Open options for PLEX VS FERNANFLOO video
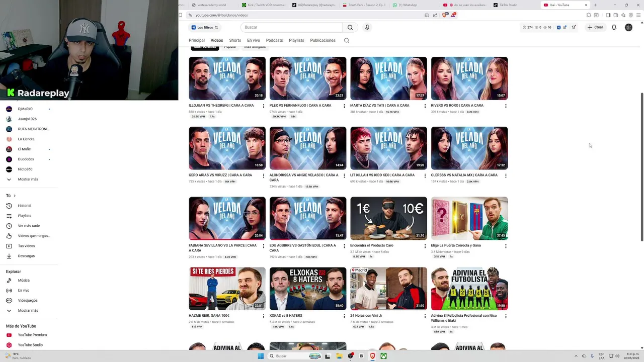The width and height of the screenshot is (644, 362). point(344,106)
